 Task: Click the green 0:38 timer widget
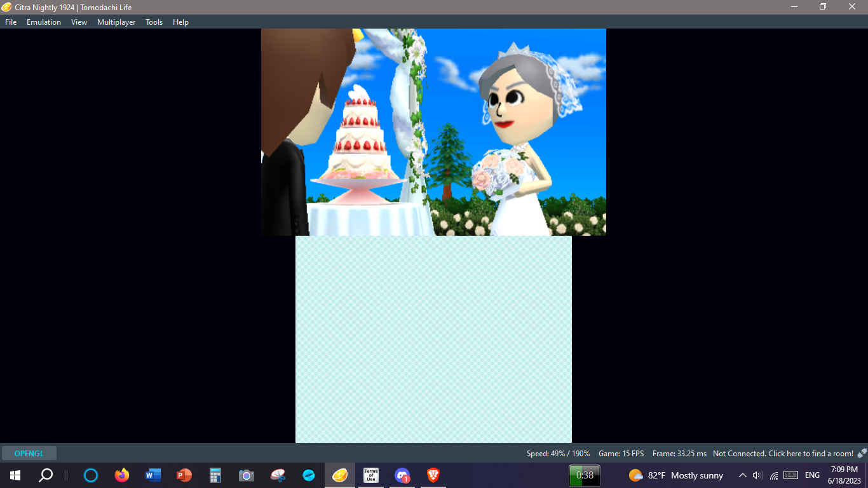coord(585,475)
